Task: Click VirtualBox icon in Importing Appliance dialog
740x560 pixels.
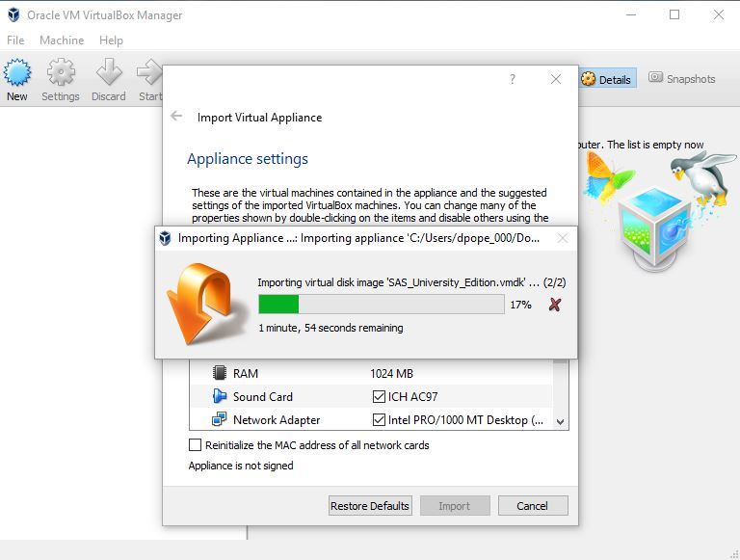Action: pyautogui.click(x=165, y=238)
